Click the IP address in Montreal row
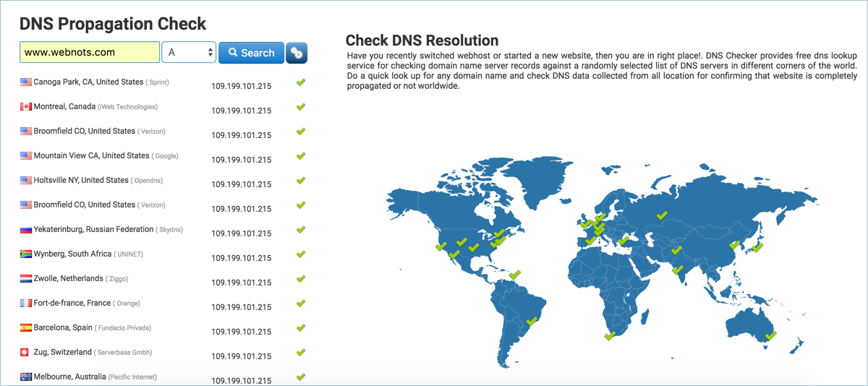 pyautogui.click(x=242, y=111)
